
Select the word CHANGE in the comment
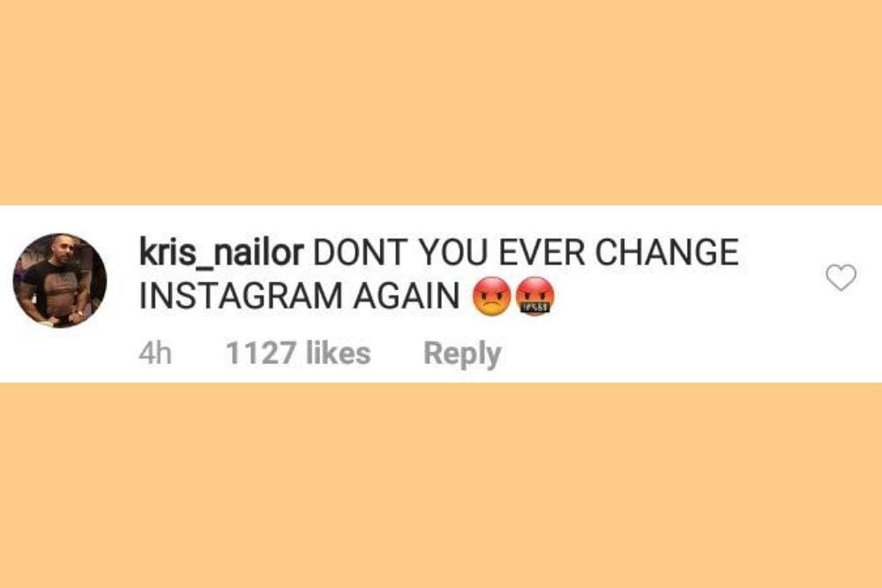[667, 253]
